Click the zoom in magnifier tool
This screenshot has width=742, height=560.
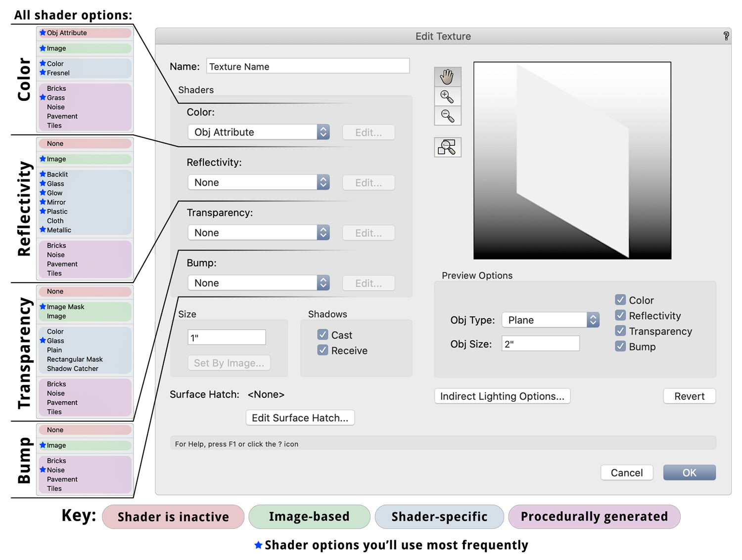tap(448, 96)
